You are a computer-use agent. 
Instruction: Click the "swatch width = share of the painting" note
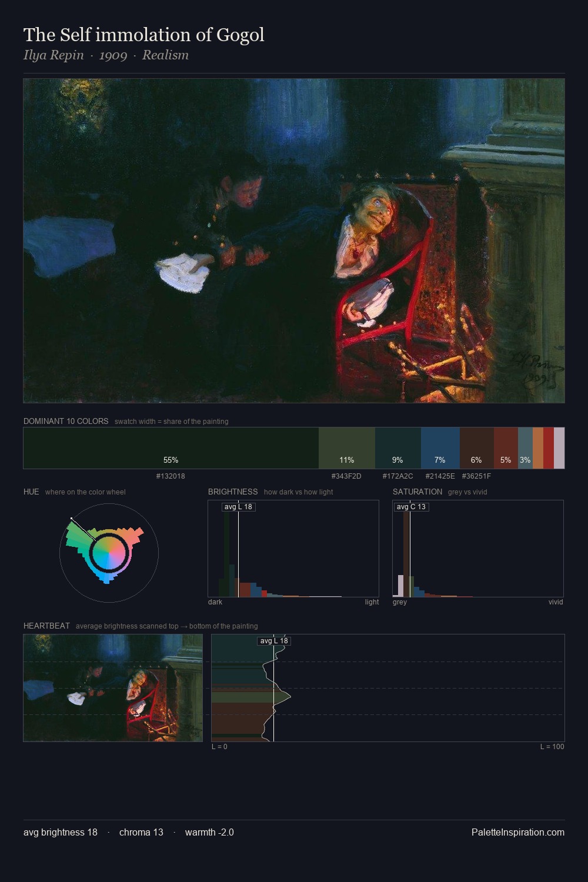click(171, 422)
